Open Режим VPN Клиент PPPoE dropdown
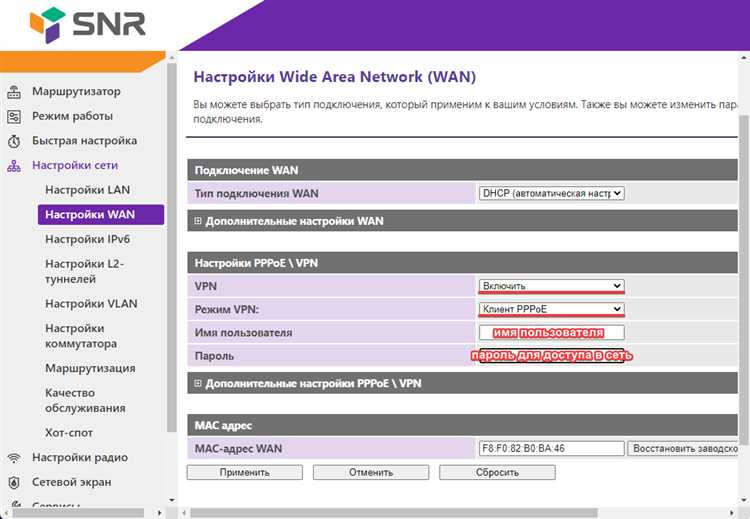Screen dimensions: 750x519 click(x=551, y=309)
